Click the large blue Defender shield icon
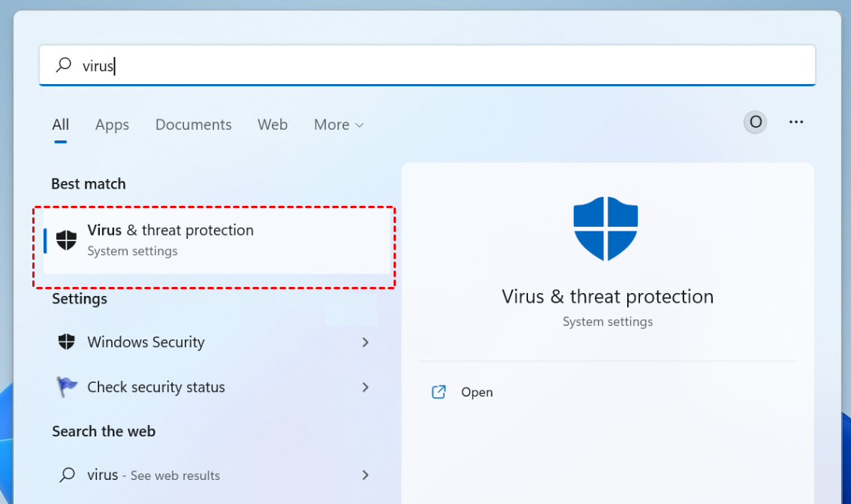 [605, 229]
